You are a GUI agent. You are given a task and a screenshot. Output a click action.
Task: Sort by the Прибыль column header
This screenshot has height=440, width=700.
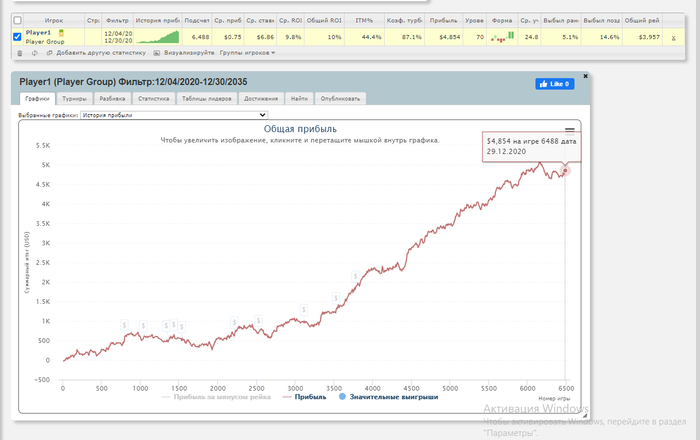(443, 21)
